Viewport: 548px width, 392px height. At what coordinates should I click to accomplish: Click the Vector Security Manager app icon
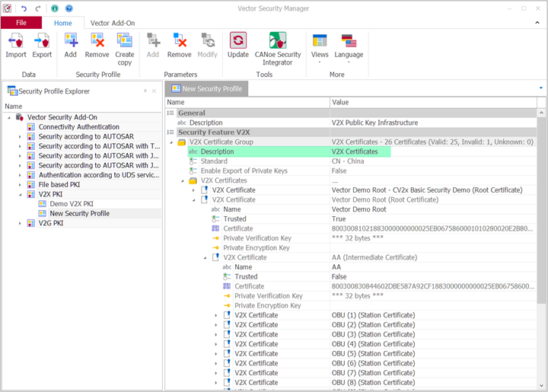8,8
